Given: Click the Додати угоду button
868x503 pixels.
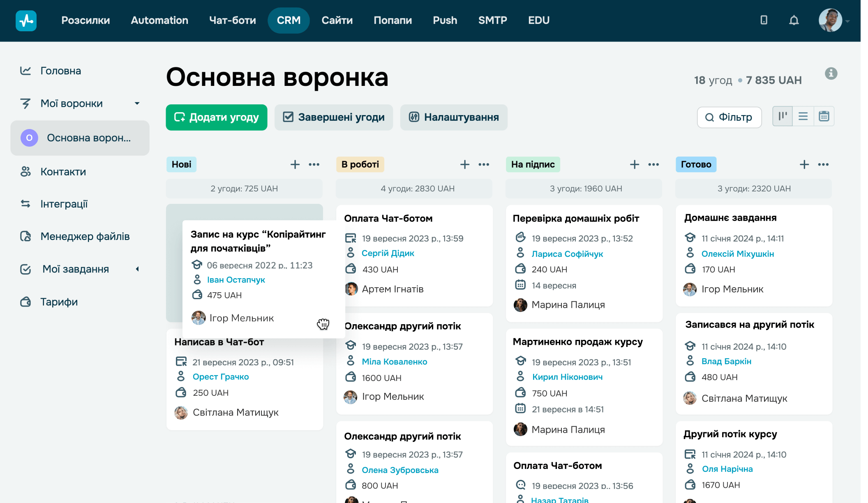Looking at the screenshot, I should 216,117.
